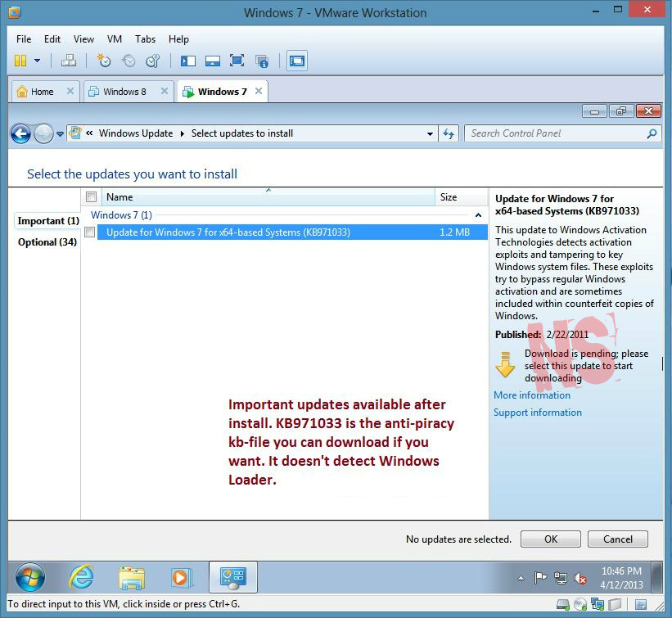Open the File menu
Image resolution: width=672 pixels, height=618 pixels.
pyautogui.click(x=24, y=39)
